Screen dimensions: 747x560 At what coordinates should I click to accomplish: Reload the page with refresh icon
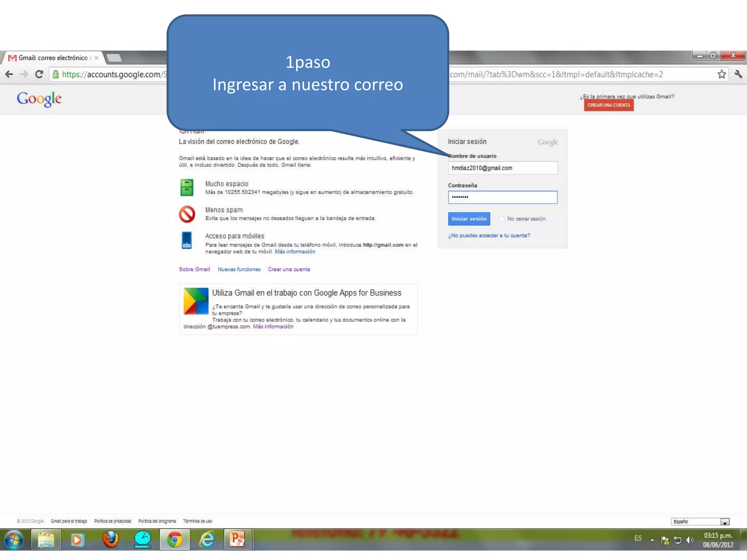tap(39, 74)
